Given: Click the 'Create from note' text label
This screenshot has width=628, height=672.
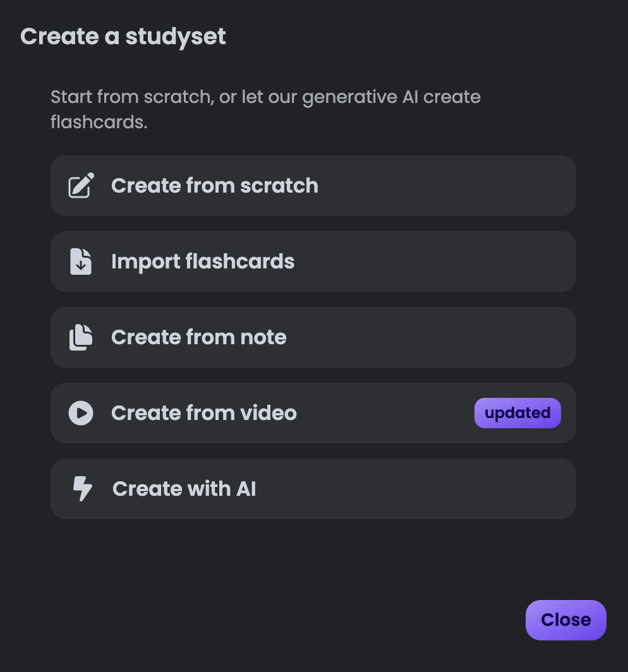Looking at the screenshot, I should (x=199, y=337).
